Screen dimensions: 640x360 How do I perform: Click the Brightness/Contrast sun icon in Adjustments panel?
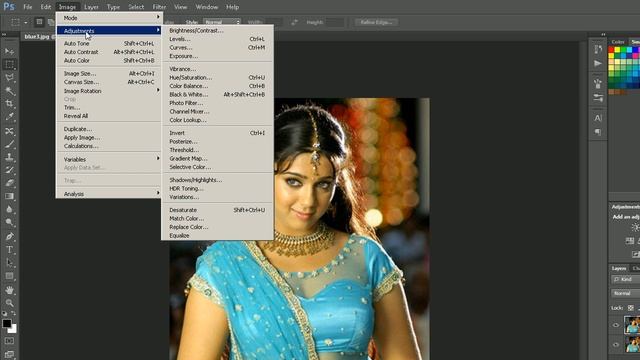click(635, 228)
